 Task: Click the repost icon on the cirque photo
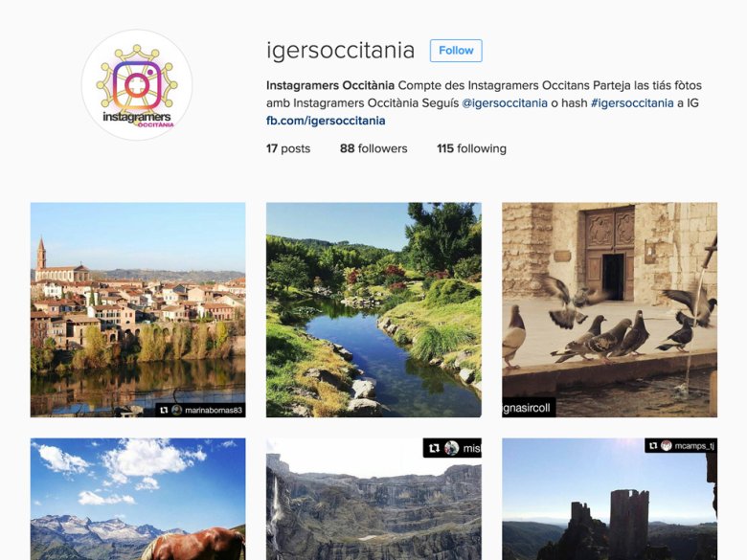(x=434, y=448)
